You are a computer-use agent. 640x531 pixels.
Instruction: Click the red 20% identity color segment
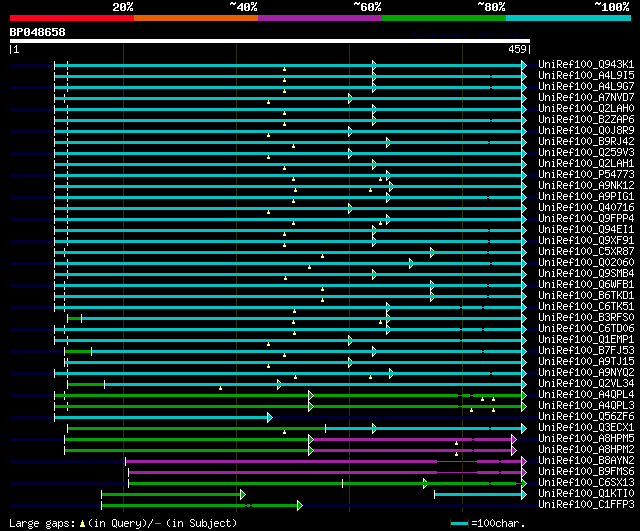coord(72,18)
